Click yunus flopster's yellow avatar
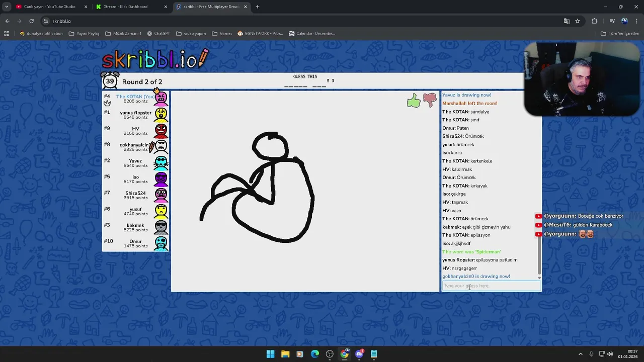644x362 pixels. click(161, 115)
